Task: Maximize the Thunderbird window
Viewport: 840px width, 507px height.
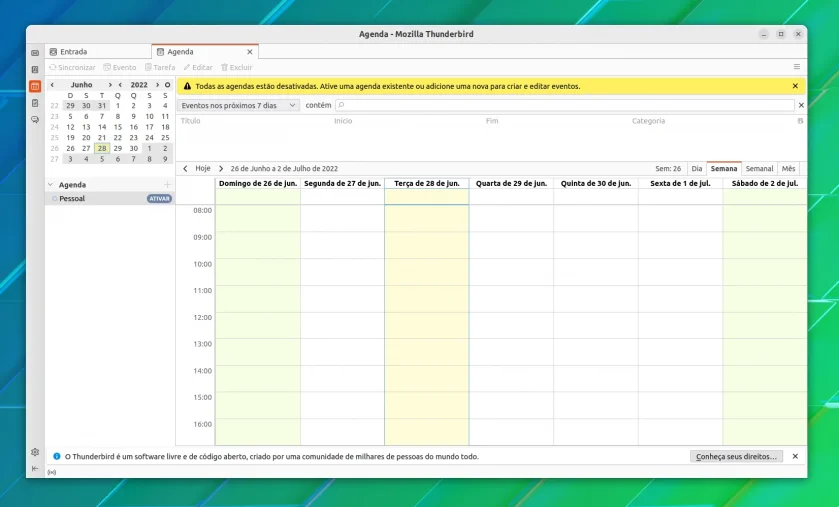Action: 781,34
